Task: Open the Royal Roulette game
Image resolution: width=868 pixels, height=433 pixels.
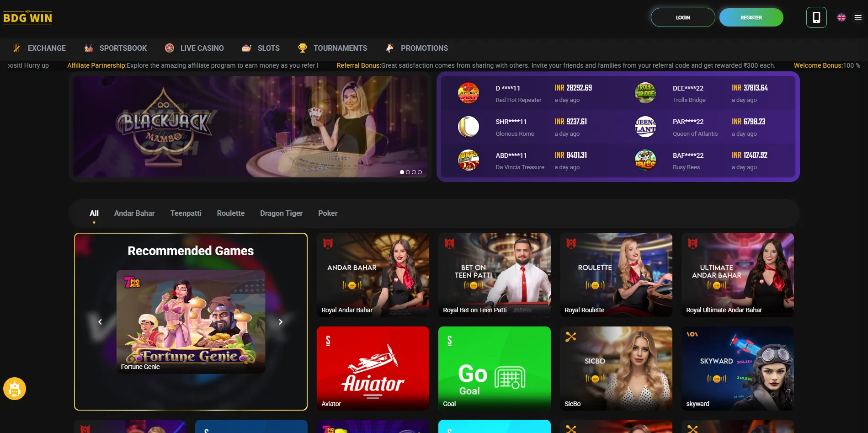Action: coord(616,275)
